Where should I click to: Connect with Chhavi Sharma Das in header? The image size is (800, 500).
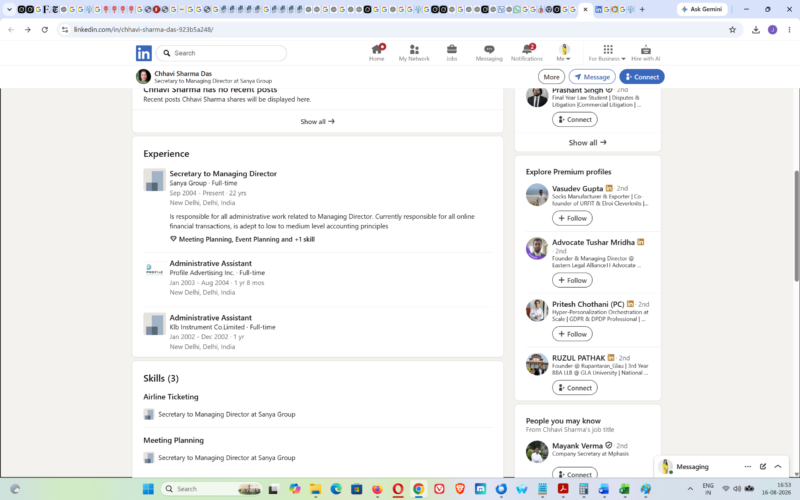point(642,77)
